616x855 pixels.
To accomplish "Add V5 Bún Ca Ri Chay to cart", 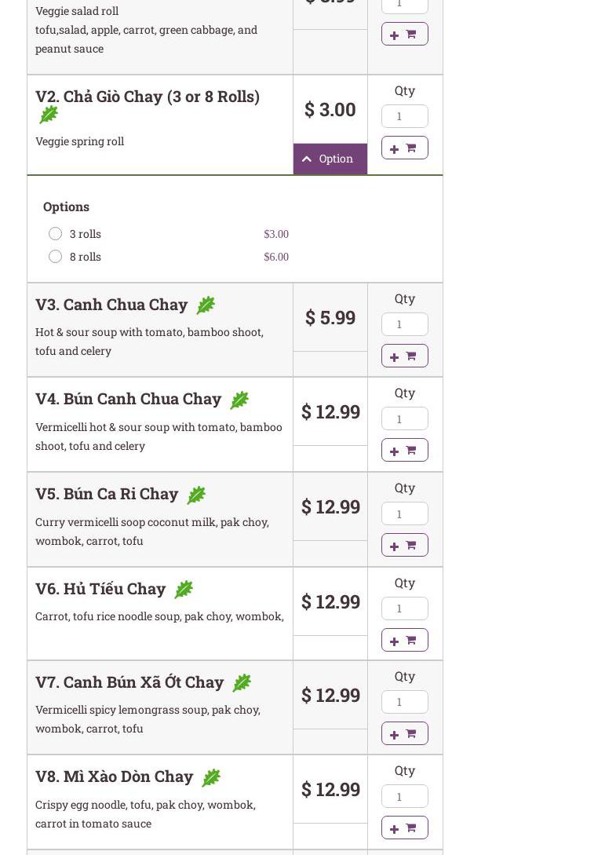I will click(x=404, y=545).
